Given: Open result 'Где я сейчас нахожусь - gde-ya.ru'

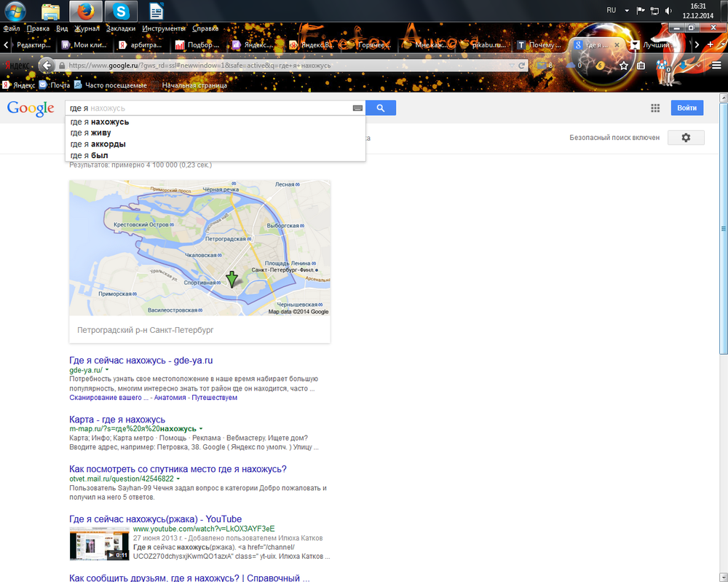Looking at the screenshot, I should coord(141,361).
